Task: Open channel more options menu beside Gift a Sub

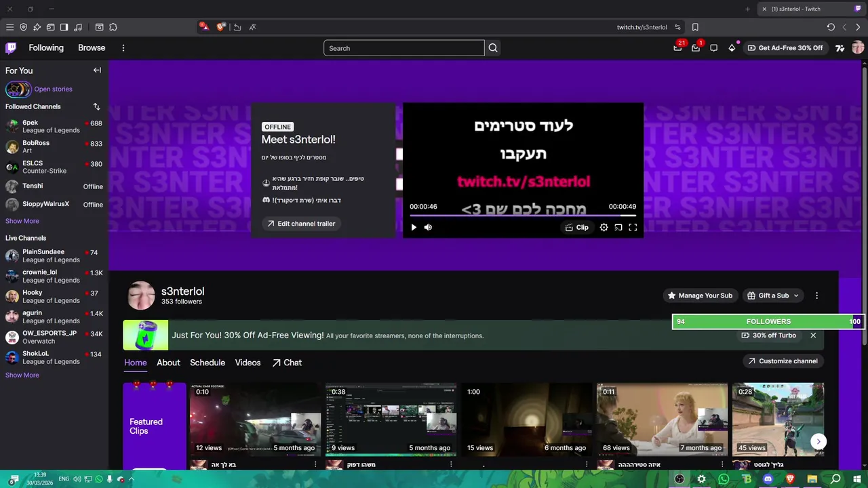Action: click(x=816, y=296)
